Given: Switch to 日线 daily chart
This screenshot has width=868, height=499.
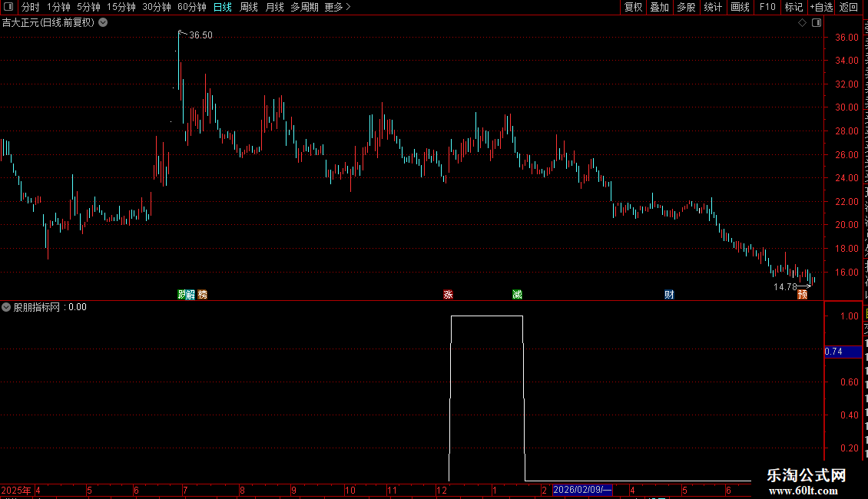Looking at the screenshot, I should [223, 7].
